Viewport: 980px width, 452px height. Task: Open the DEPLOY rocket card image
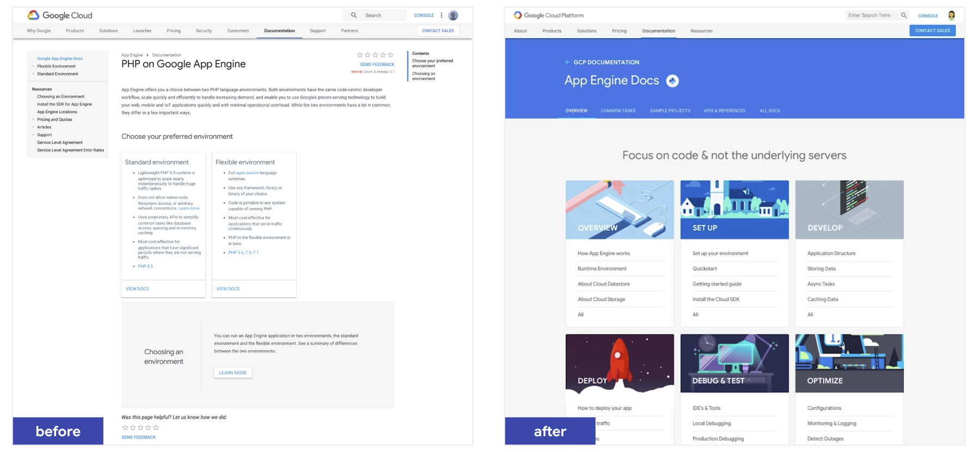[620, 363]
